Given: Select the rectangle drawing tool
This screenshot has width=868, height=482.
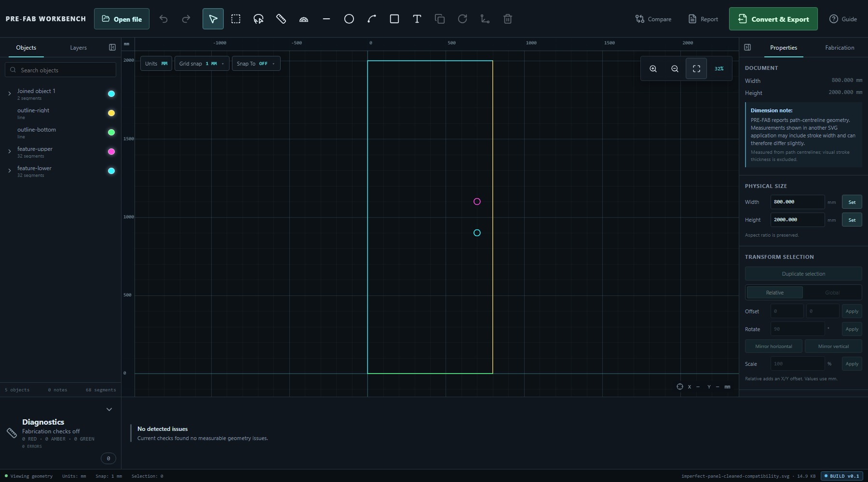Looking at the screenshot, I should tap(394, 19).
